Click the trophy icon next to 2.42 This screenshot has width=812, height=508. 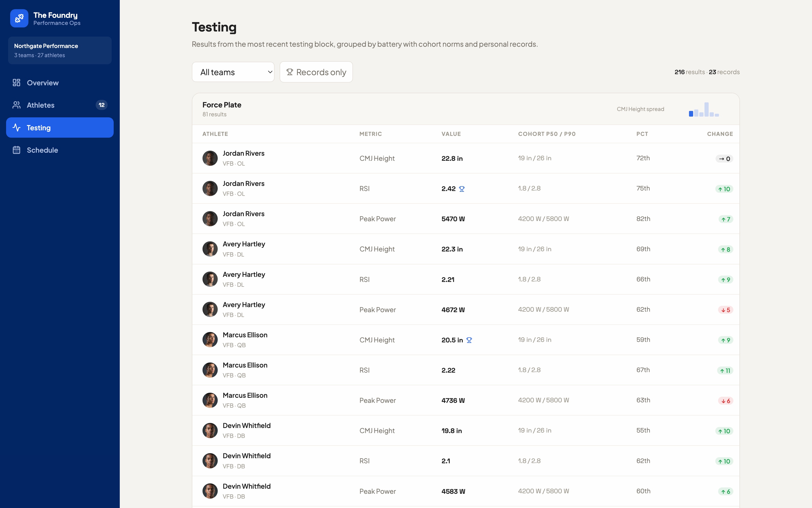[462, 189]
